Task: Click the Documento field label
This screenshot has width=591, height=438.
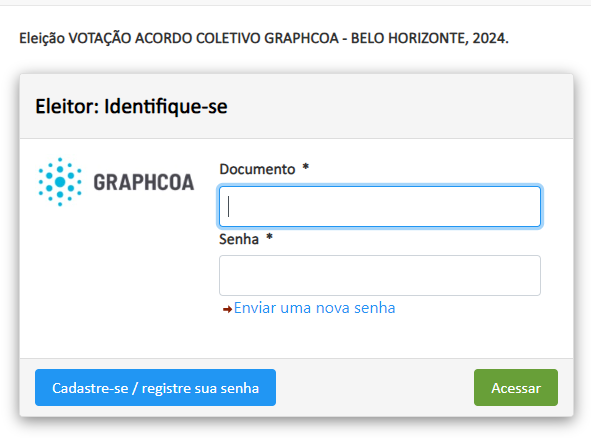Action: [257, 169]
